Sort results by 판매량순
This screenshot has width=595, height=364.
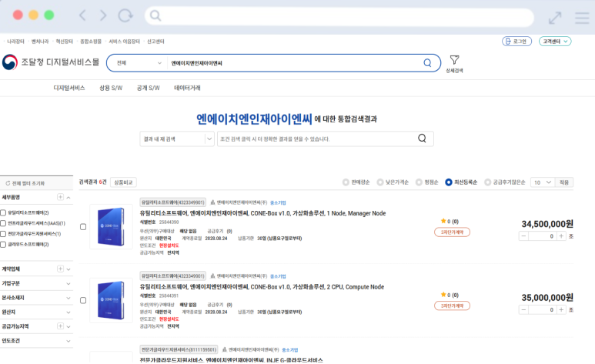(x=346, y=182)
